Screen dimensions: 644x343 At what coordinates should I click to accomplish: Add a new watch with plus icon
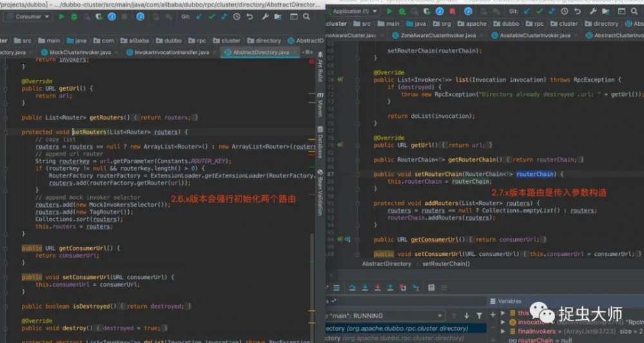493,315
